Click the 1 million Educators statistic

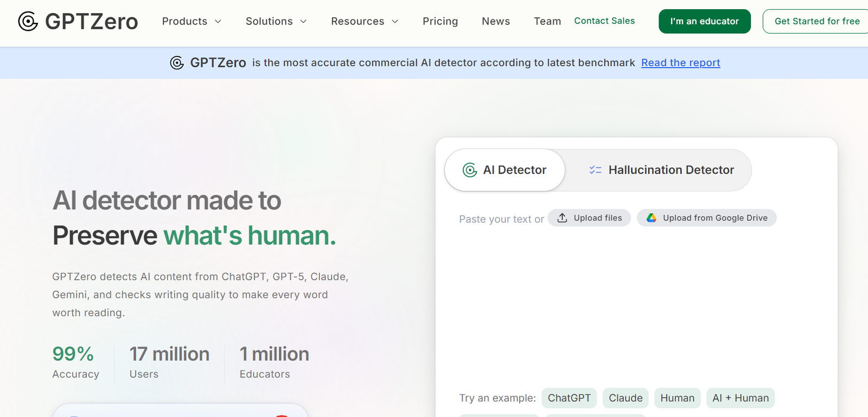275,362
